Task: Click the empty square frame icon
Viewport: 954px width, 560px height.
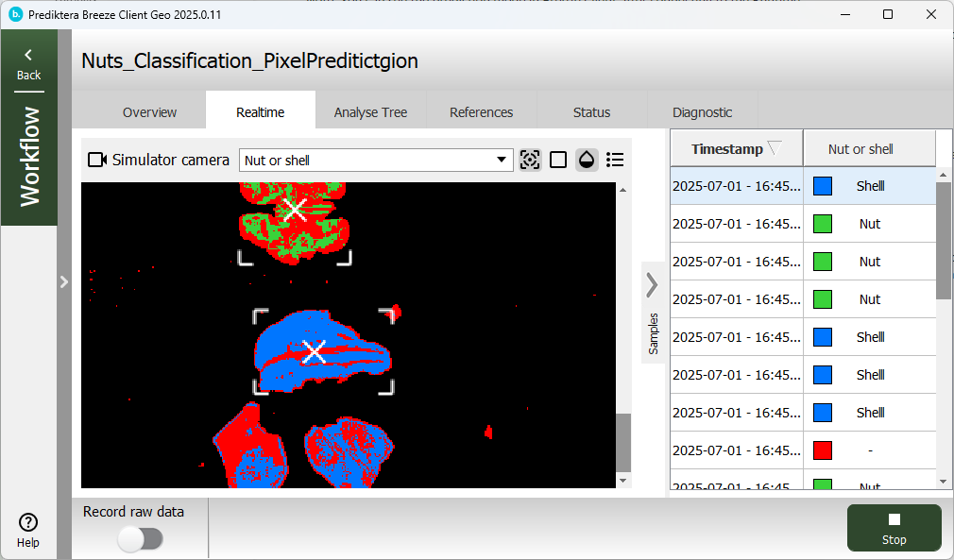Action: 558,160
